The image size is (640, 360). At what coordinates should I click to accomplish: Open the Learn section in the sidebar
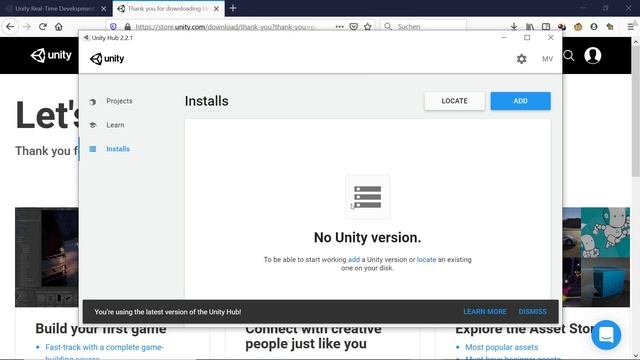point(115,125)
